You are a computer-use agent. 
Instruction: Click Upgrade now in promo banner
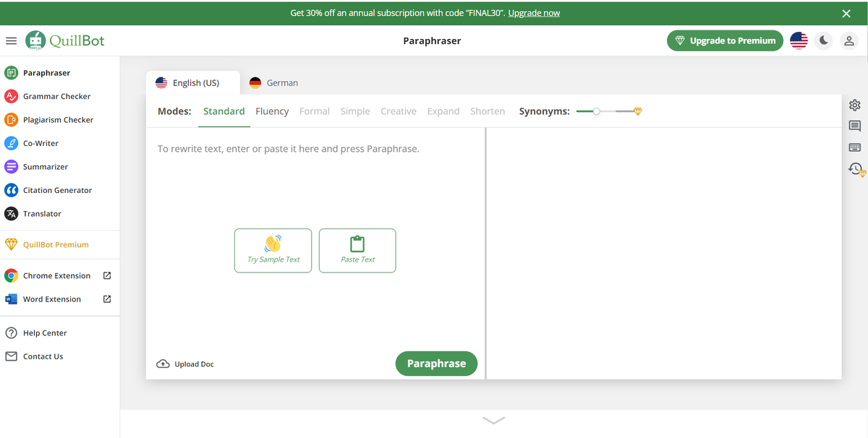[534, 13]
